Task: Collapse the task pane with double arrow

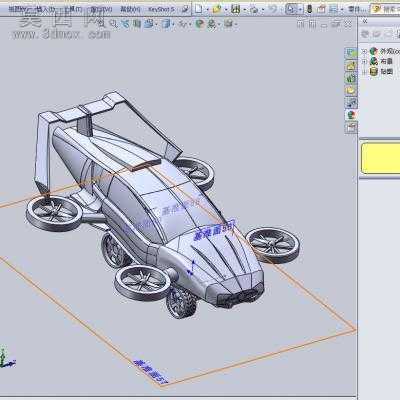Action: pyautogui.click(x=365, y=21)
